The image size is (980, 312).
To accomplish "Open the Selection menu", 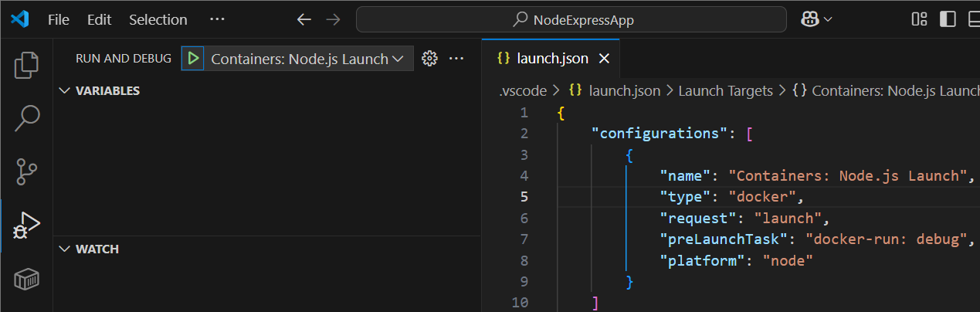I will [158, 19].
